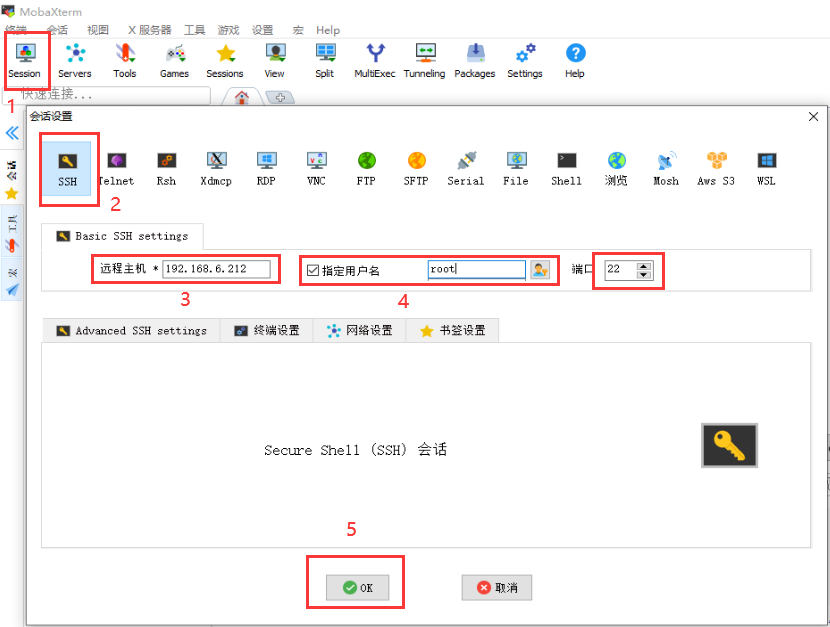
Task: Click the large SSH key image
Action: click(729, 446)
